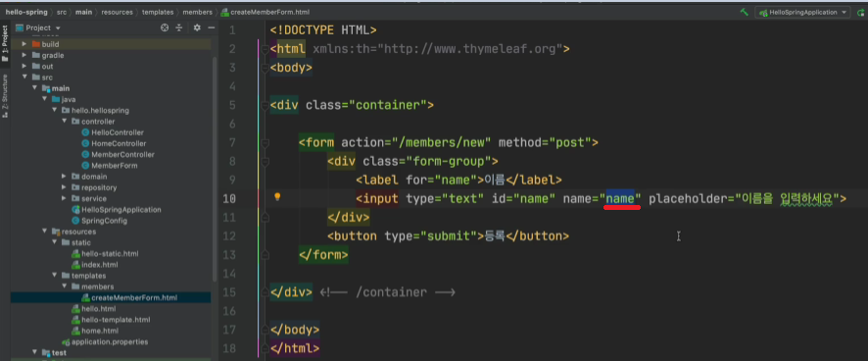Viewport: 868px width, 361px height.
Task: Expand the out folder arrow
Action: tap(24, 66)
